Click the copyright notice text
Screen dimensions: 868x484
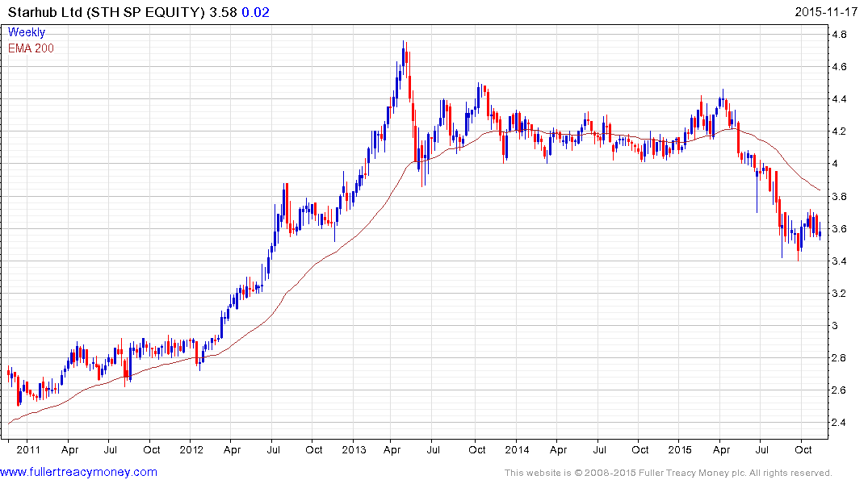pos(669,473)
